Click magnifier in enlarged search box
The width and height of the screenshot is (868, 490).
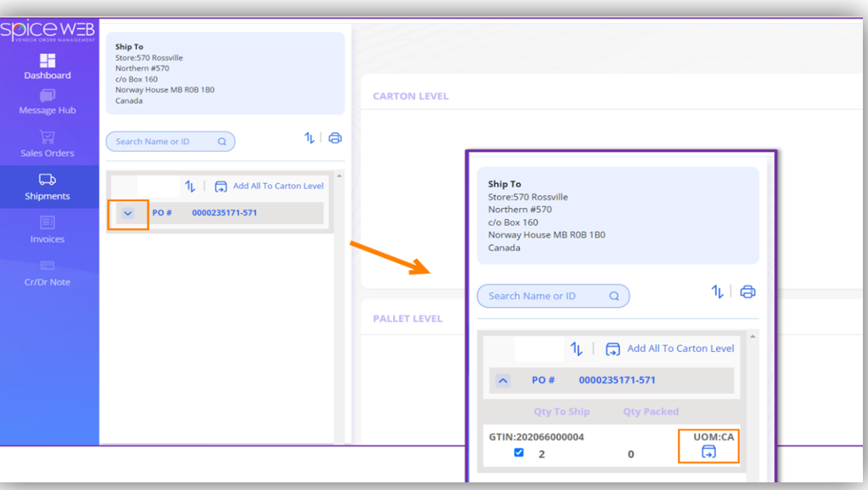pos(614,296)
